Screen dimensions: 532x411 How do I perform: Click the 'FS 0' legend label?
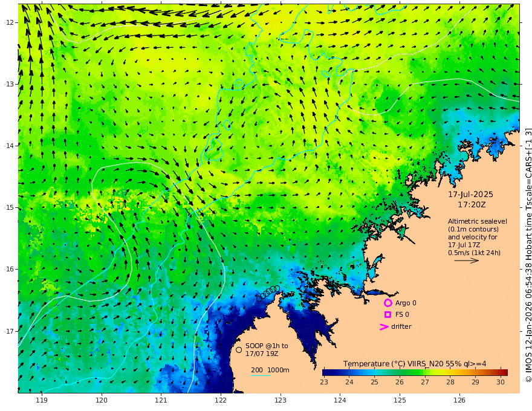click(x=402, y=315)
